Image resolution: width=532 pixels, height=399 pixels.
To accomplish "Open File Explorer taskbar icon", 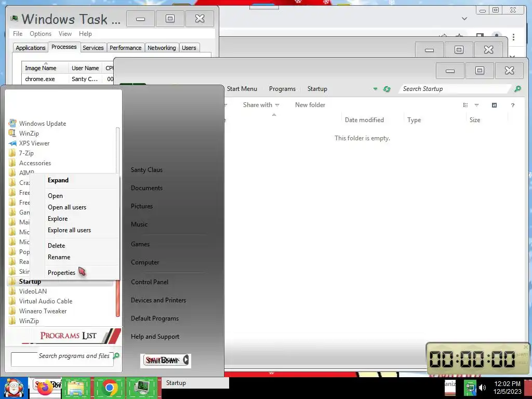I will click(77, 388).
